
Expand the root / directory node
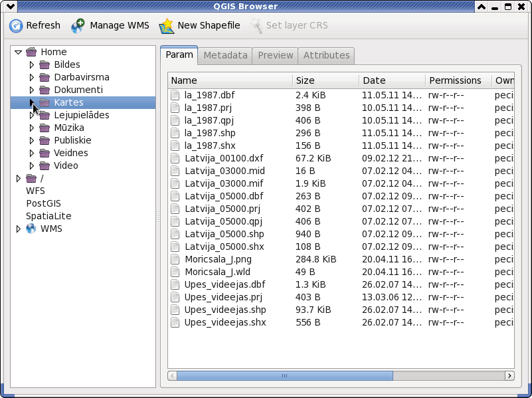pos(19,178)
